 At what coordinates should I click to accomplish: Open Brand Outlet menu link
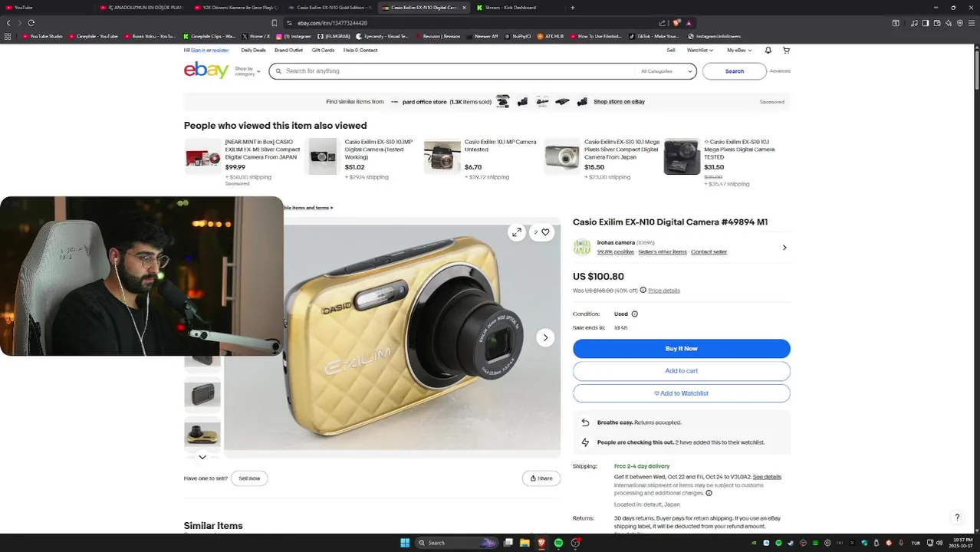click(x=288, y=50)
